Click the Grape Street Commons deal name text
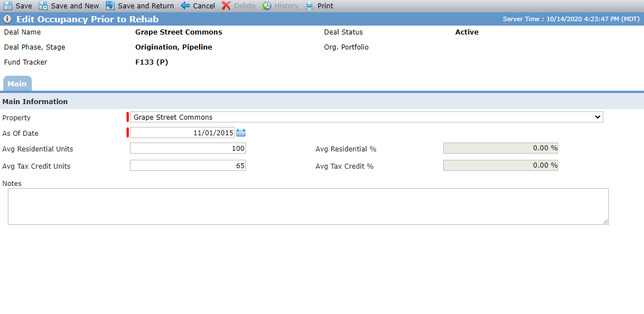 pyautogui.click(x=178, y=32)
